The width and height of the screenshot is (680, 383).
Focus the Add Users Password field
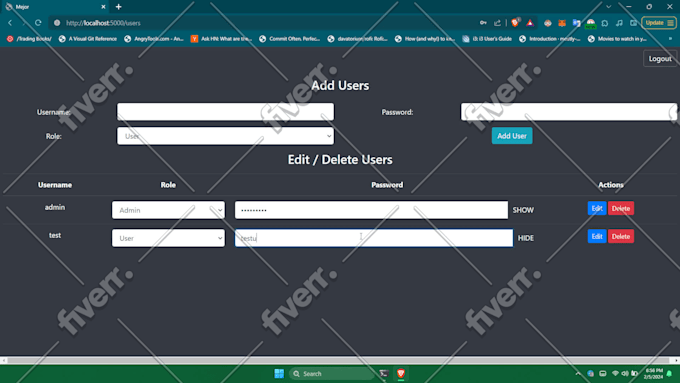(x=569, y=112)
